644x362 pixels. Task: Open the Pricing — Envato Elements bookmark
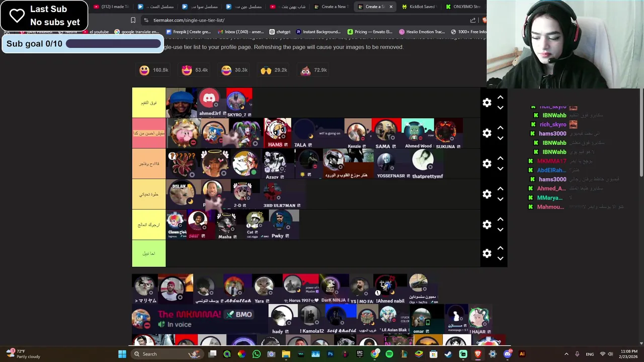point(369,32)
